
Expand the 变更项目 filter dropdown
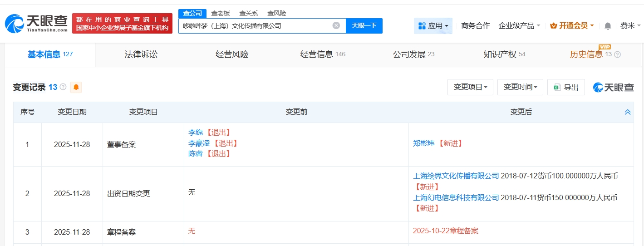tap(470, 87)
